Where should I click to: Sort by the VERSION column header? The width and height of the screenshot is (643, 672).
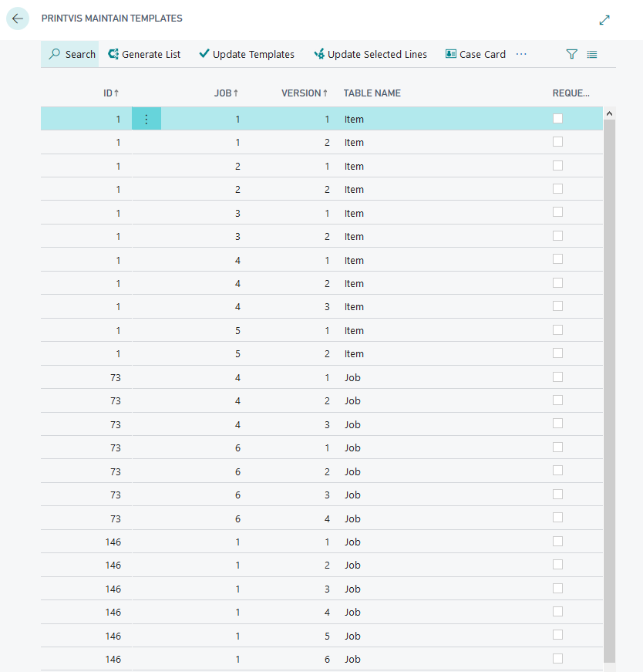(x=304, y=93)
